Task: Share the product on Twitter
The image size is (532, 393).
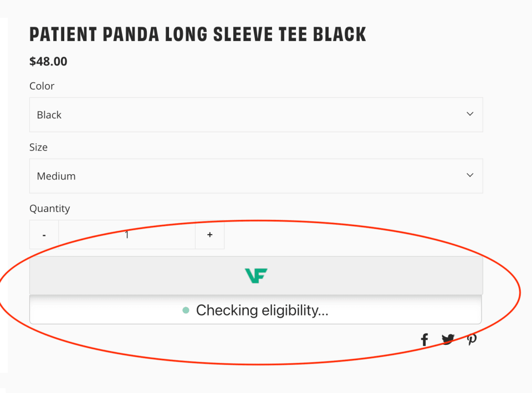Action: (x=448, y=339)
